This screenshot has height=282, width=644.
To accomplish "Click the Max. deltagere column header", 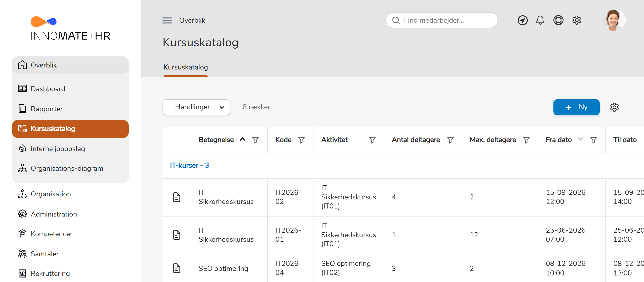I will click(493, 140).
